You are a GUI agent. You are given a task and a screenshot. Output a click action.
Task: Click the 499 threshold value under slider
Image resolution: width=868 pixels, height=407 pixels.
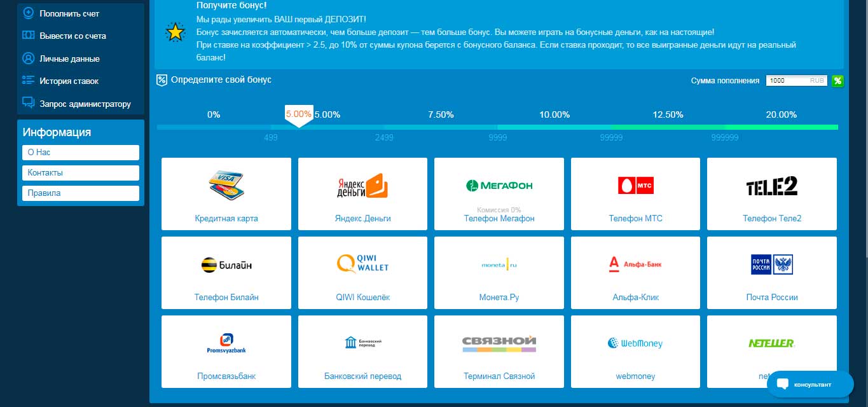[270, 137]
